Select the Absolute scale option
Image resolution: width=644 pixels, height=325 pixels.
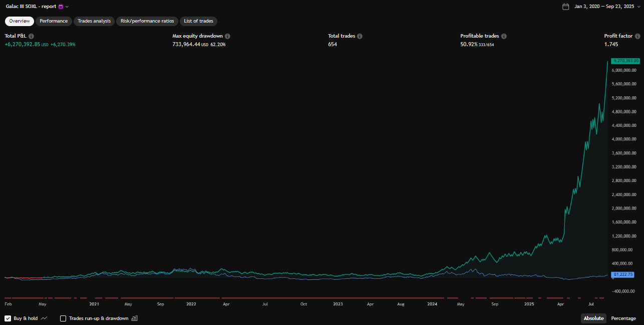(593, 318)
